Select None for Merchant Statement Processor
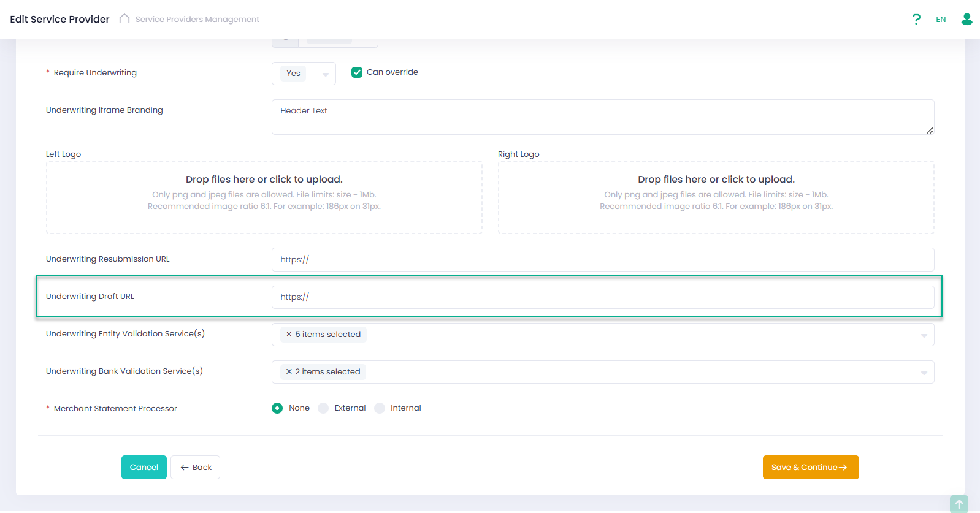This screenshot has width=980, height=513. [277, 408]
